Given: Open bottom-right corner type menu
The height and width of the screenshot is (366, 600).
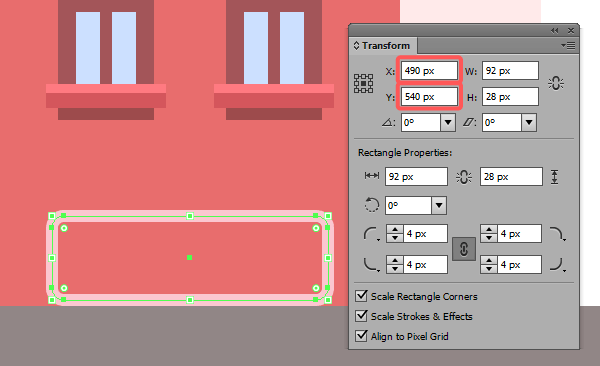Looking at the screenshot, I should (558, 265).
